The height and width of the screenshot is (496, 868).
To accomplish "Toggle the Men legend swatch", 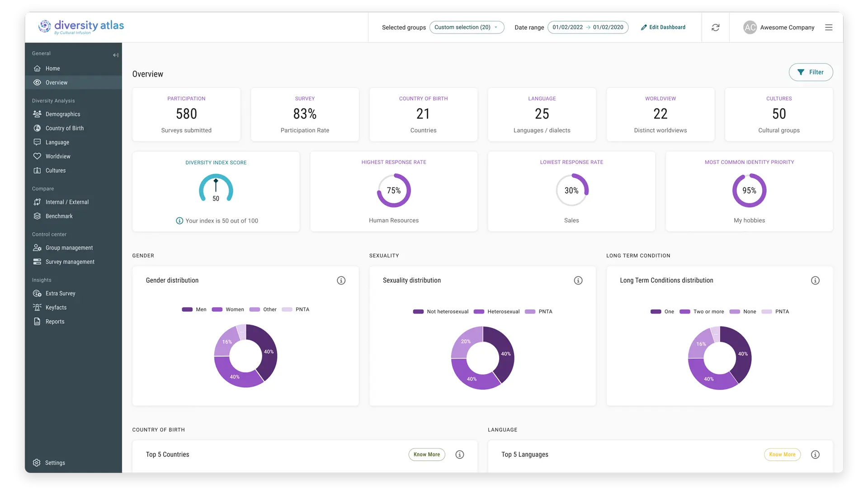I will (187, 309).
